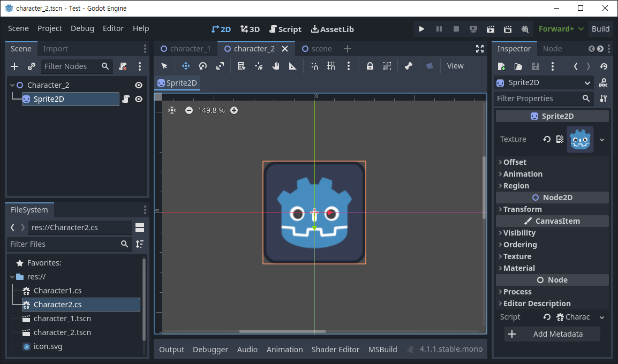Screen dimensions: 618x364
Task: Expand the Transform property section
Action: pyautogui.click(x=552, y=210)
